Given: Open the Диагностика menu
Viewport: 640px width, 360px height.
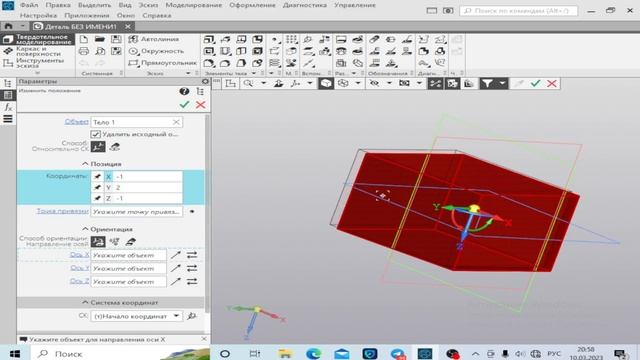Looking at the screenshot, I should 305,5.
